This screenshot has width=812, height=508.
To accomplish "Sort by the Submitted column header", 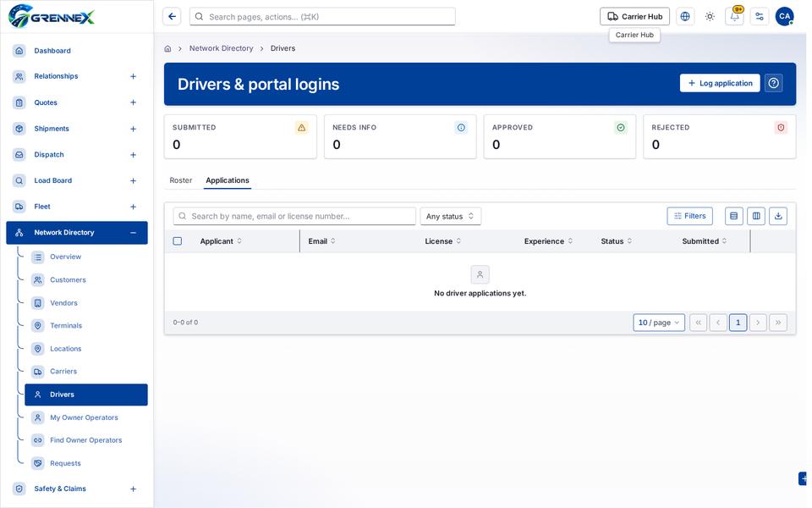I will pos(705,241).
